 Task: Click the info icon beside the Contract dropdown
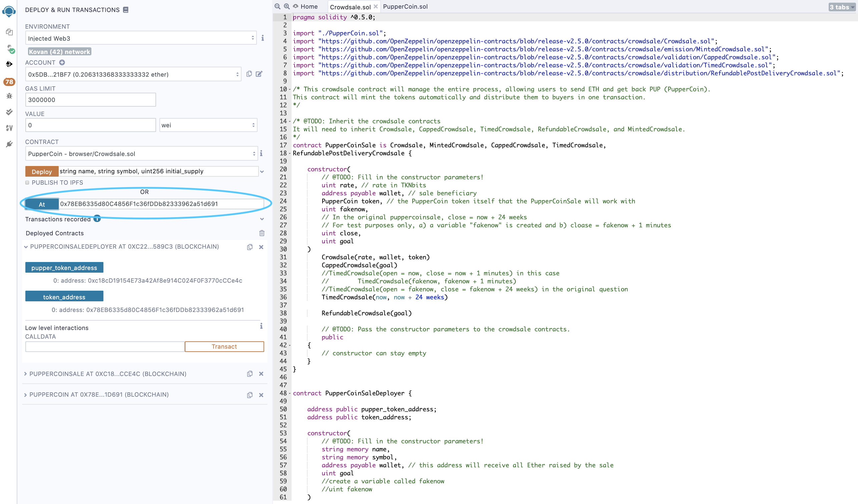pos(261,153)
